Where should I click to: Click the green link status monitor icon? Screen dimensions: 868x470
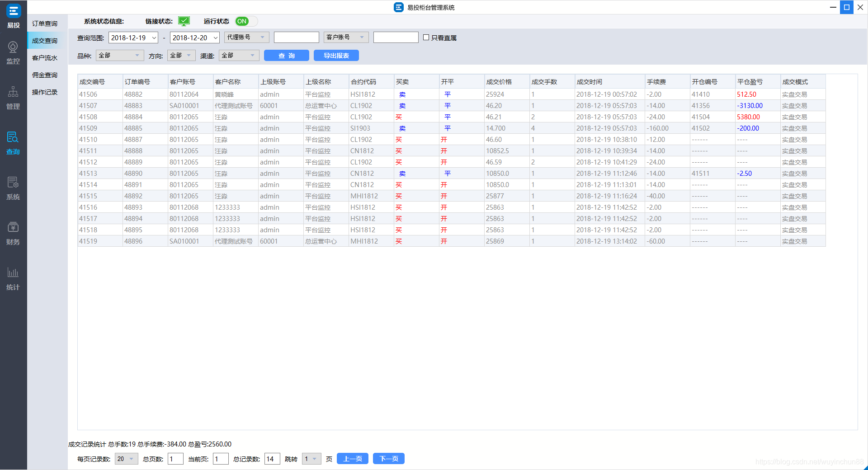click(x=184, y=21)
